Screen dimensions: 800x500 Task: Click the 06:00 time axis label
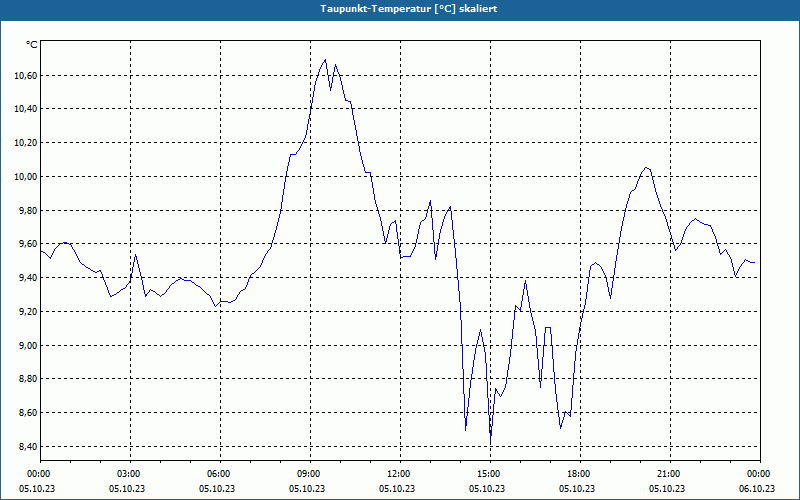(220, 474)
